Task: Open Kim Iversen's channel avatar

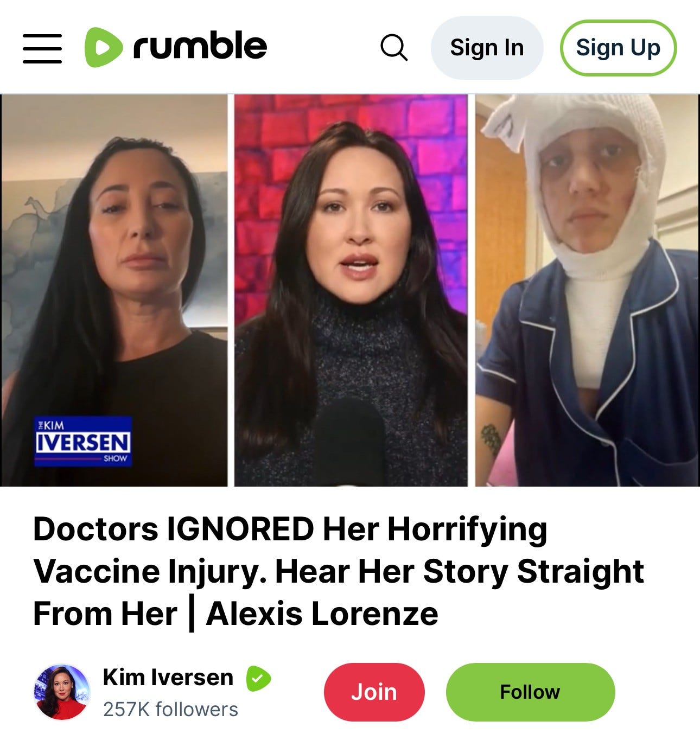Action: point(61,692)
